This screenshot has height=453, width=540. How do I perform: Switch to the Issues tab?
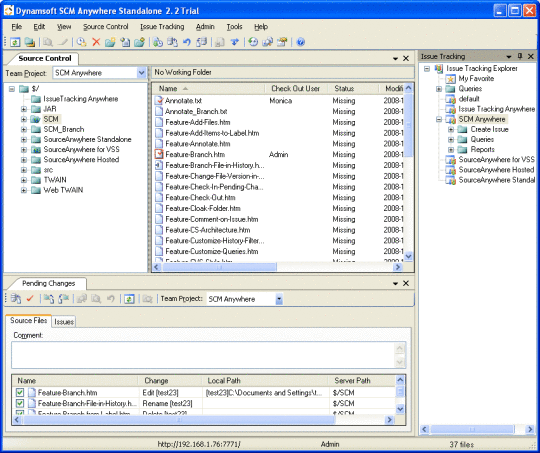tap(64, 322)
